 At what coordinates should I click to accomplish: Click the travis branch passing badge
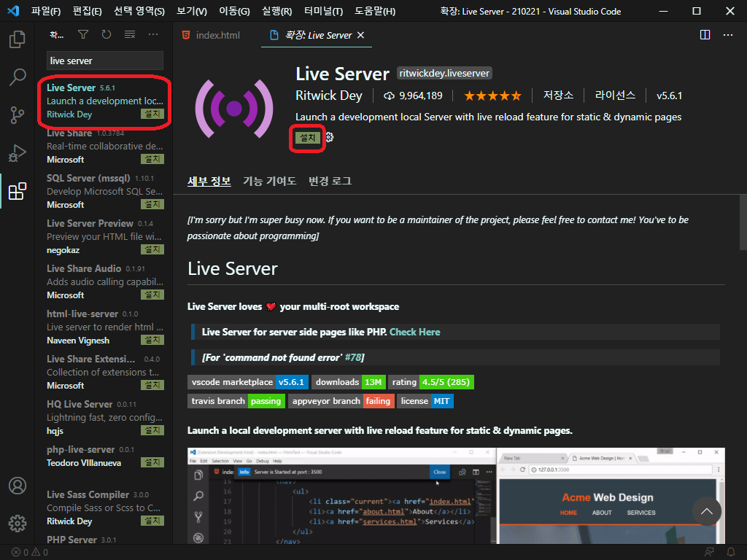pos(237,401)
